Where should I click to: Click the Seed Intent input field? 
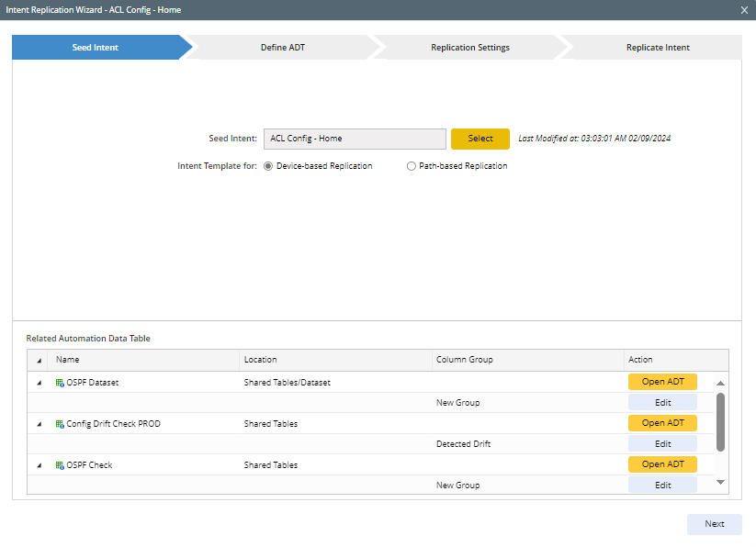[355, 139]
